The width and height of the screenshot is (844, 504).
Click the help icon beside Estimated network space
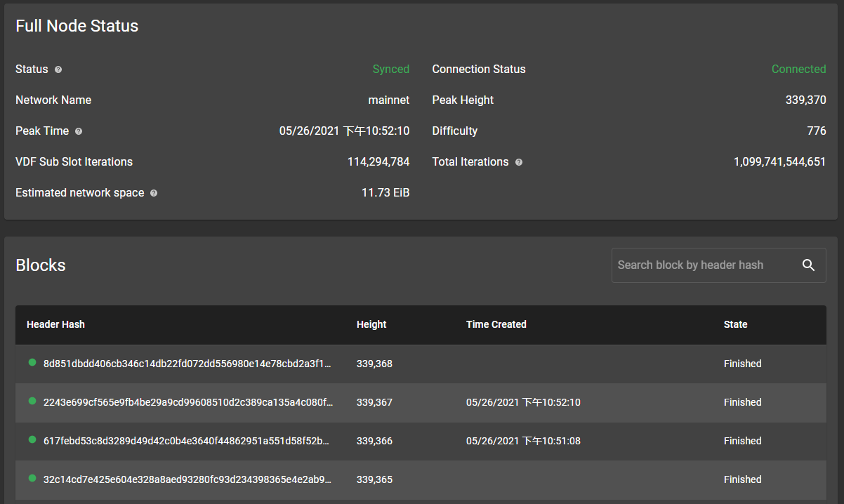coord(154,193)
